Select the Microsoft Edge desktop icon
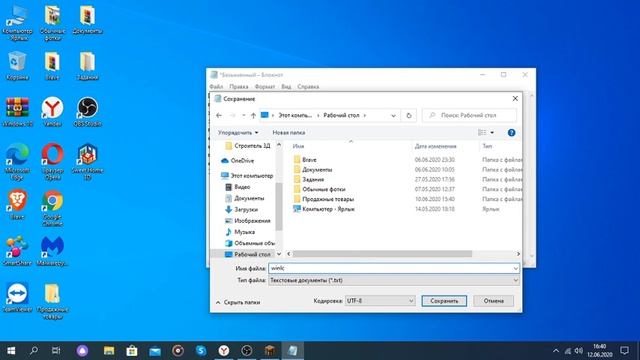640x360 pixels. (x=17, y=162)
